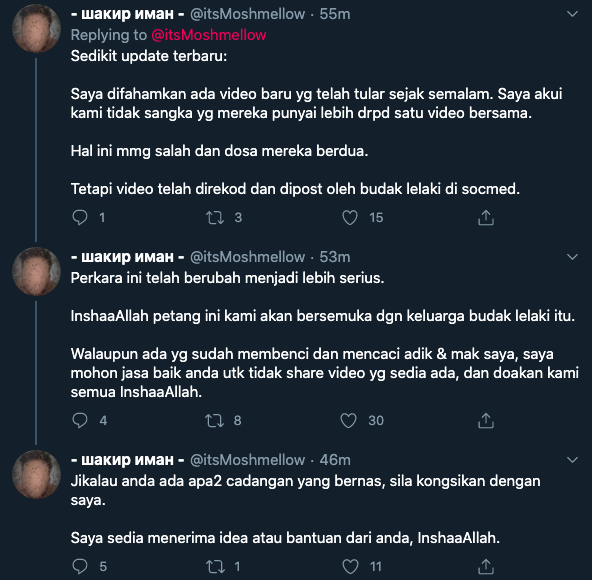Reply to the 46m tweet

click(80, 566)
